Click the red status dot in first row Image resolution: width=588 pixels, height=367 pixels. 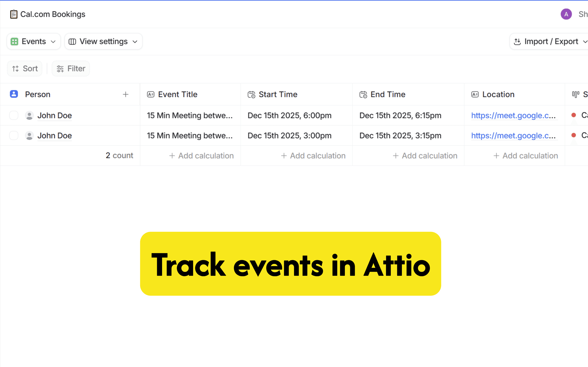tap(574, 115)
